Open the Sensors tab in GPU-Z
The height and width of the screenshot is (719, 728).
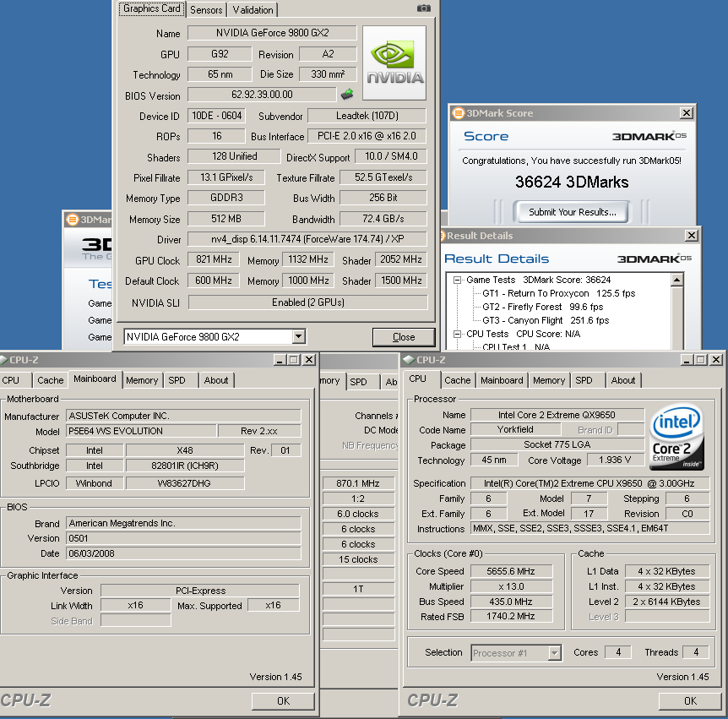click(x=206, y=10)
